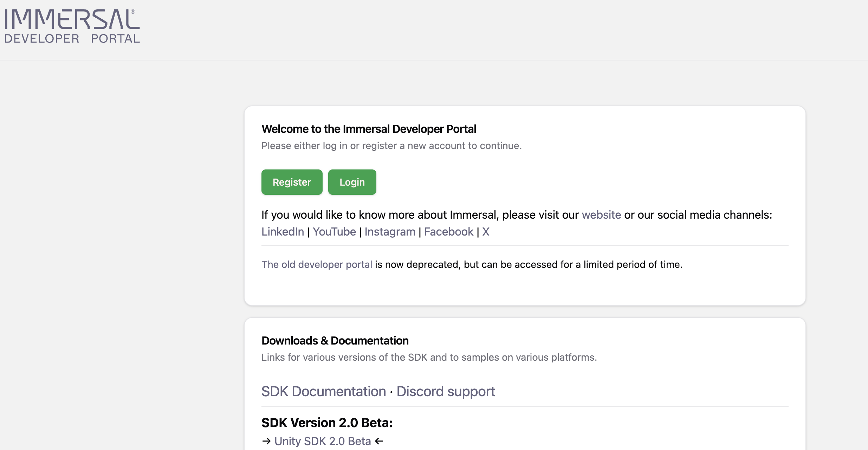Open the Discord support link
Screen dimensions: 868x450
point(446,391)
